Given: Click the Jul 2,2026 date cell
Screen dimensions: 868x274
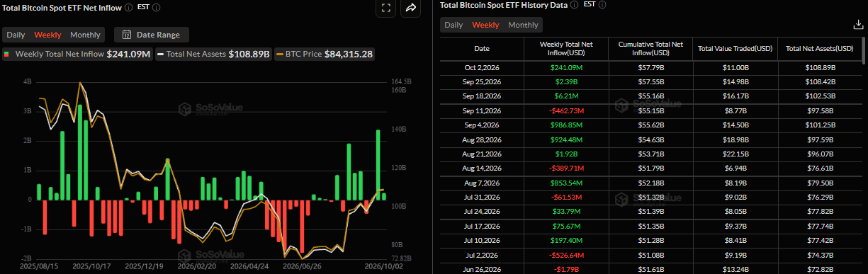Looking at the screenshot, I should pos(482,254).
